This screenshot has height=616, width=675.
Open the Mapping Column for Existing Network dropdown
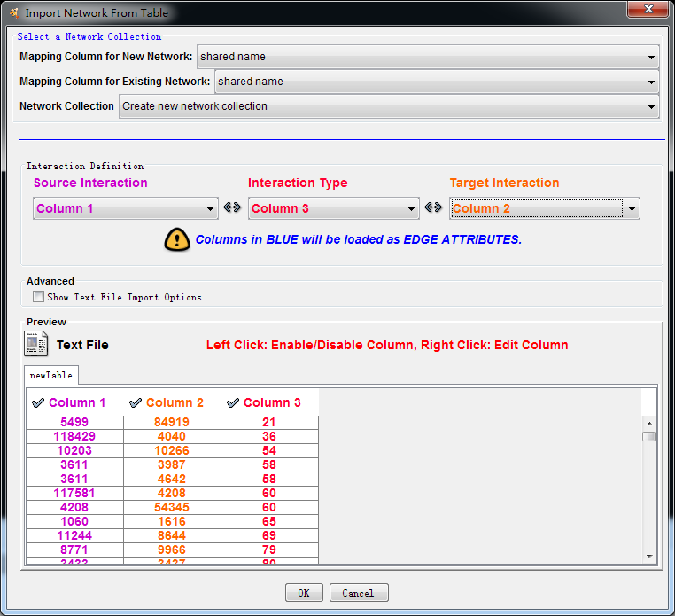point(437,82)
